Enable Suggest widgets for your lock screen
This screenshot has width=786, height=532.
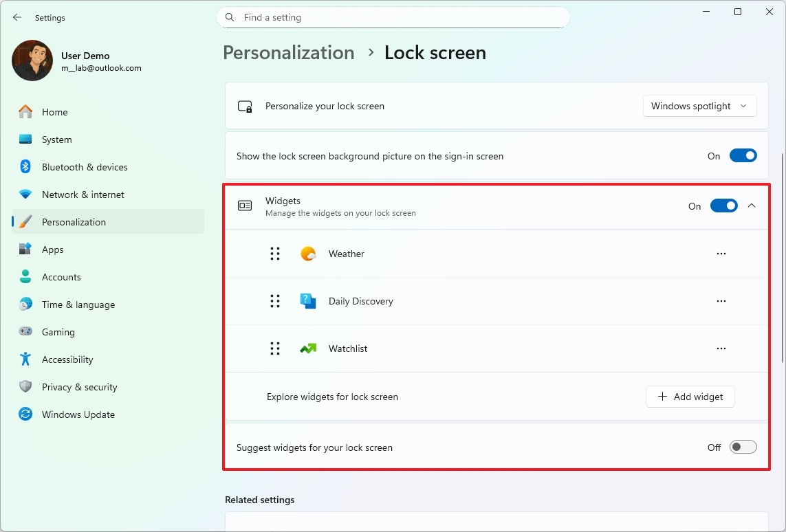tap(743, 447)
